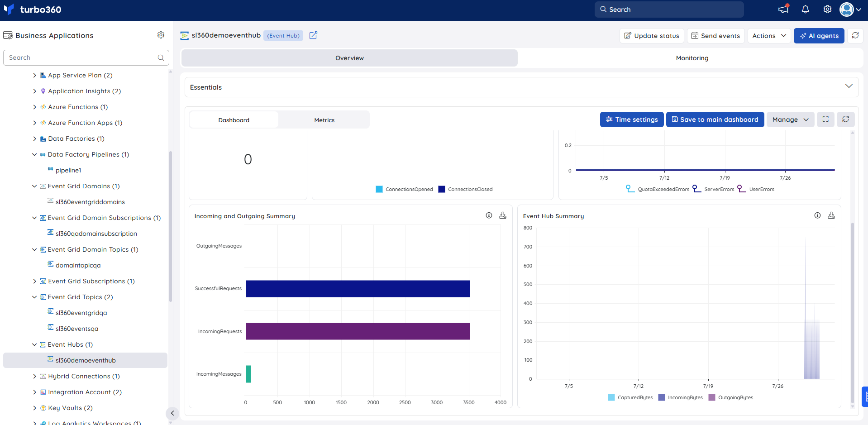This screenshot has width=868, height=425.
Task: Toggle UserErrors legend series
Action: click(x=756, y=189)
